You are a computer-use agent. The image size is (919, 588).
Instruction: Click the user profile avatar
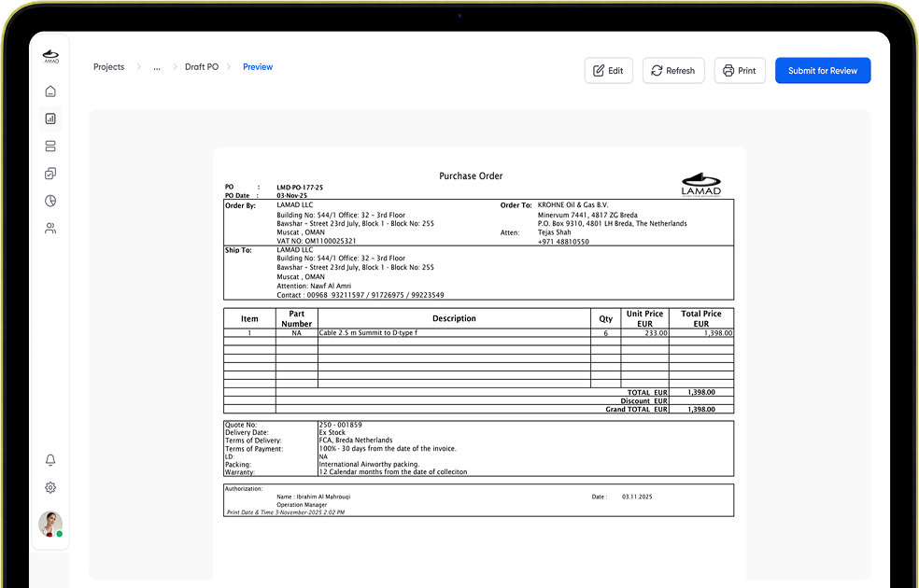[50, 524]
